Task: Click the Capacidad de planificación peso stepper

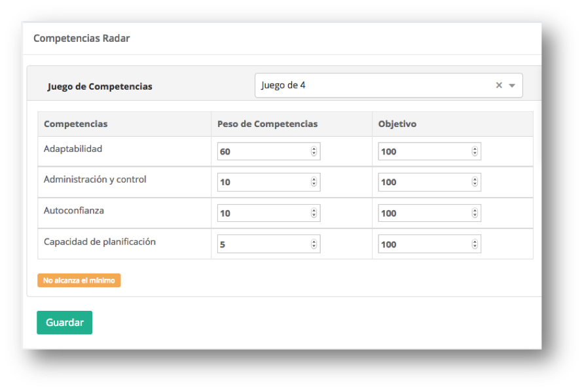Action: (x=314, y=244)
